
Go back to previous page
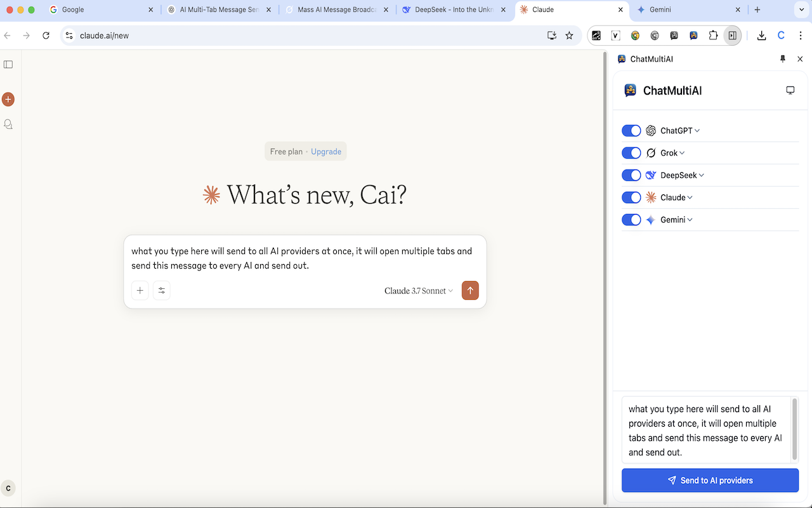click(8, 36)
